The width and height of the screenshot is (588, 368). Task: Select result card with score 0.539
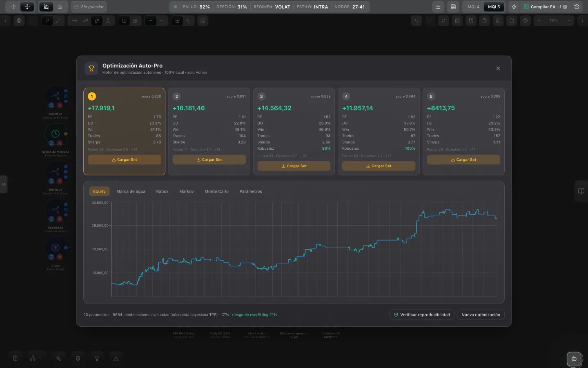coord(294,132)
